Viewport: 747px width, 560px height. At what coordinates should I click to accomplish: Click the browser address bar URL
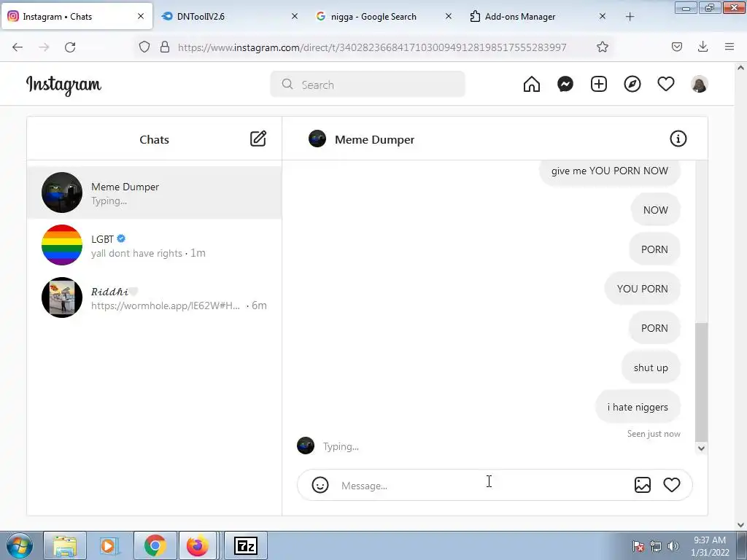(x=372, y=47)
